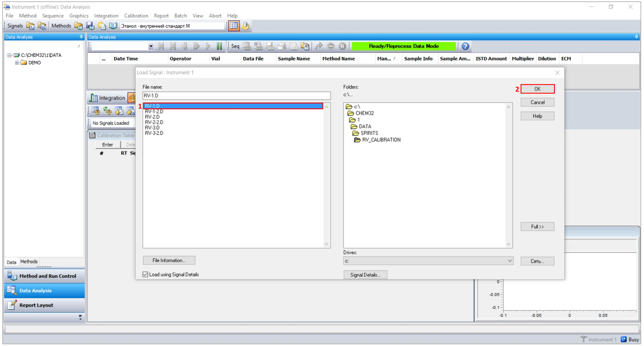Viewport: 644px width, 346px height.
Task: Click the orange table view icon
Action: [234, 26]
